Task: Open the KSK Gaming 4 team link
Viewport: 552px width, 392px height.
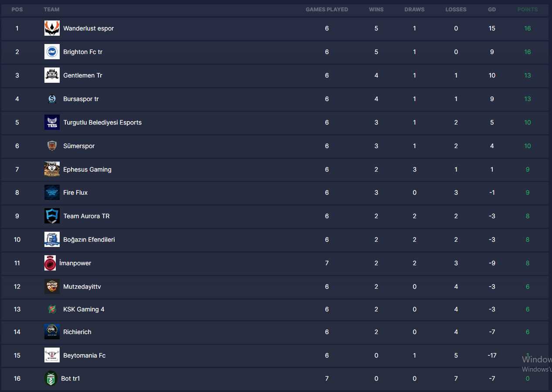Action: point(84,309)
